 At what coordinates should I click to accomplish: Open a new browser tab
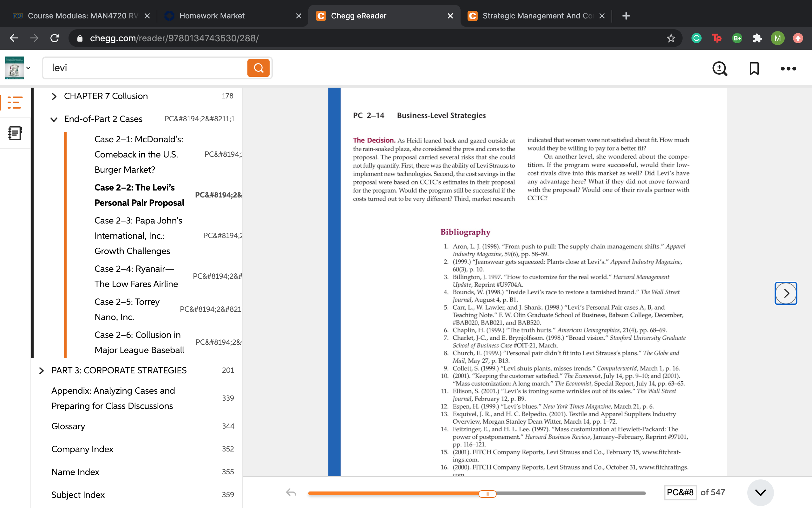coord(626,16)
